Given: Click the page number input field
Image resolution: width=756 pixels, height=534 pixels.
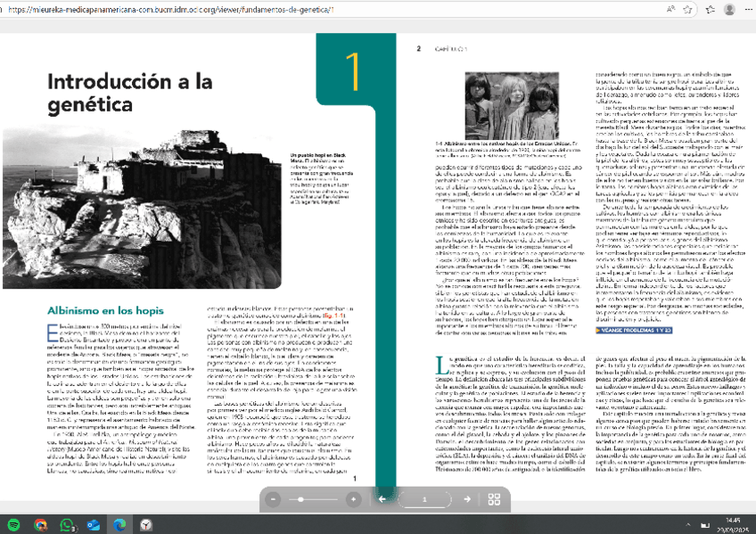Looking at the screenshot, I should tap(425, 499).
